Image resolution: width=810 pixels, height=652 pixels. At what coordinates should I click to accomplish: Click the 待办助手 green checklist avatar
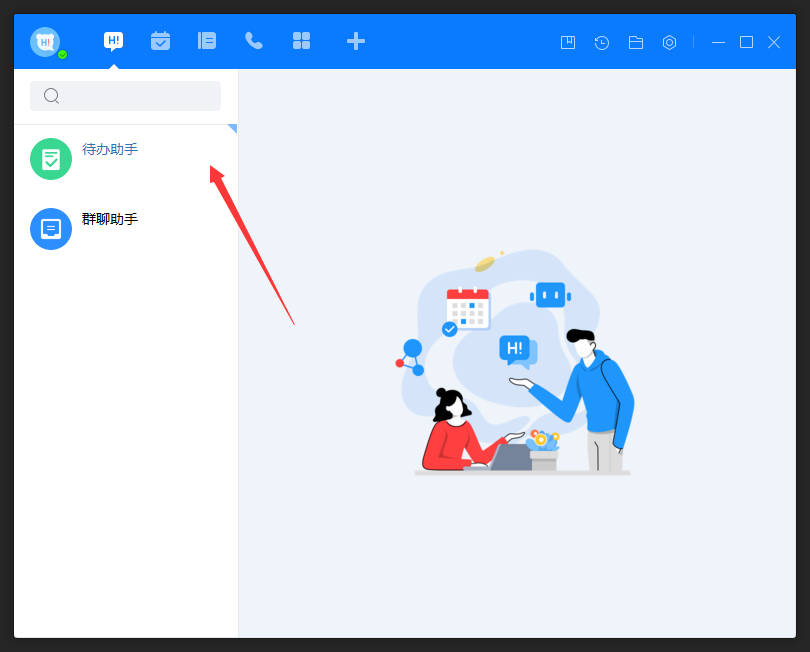[x=51, y=158]
